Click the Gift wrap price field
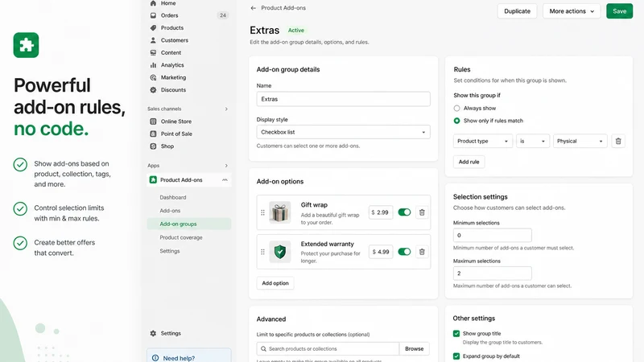644x362 pixels. [381, 212]
